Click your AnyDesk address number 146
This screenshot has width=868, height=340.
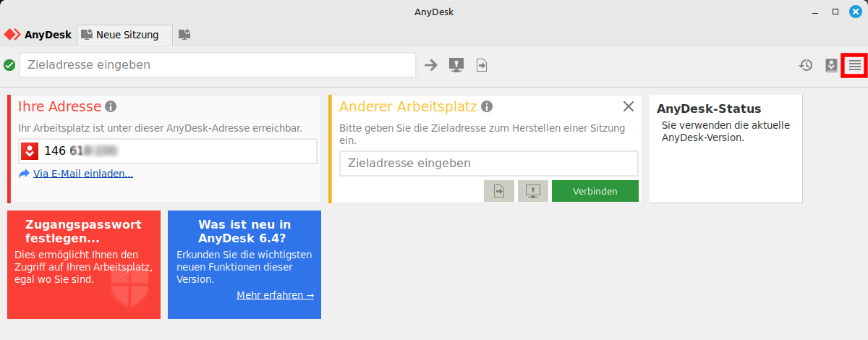tap(54, 151)
